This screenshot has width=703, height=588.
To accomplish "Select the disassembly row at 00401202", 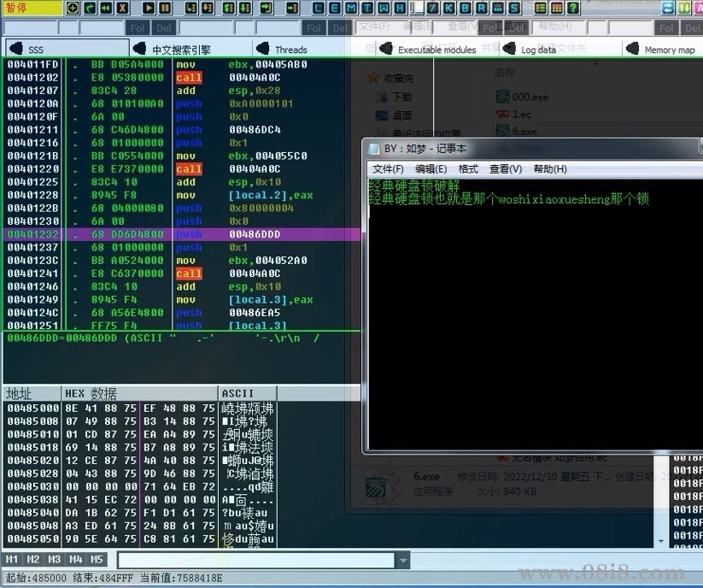I will 182,78.
